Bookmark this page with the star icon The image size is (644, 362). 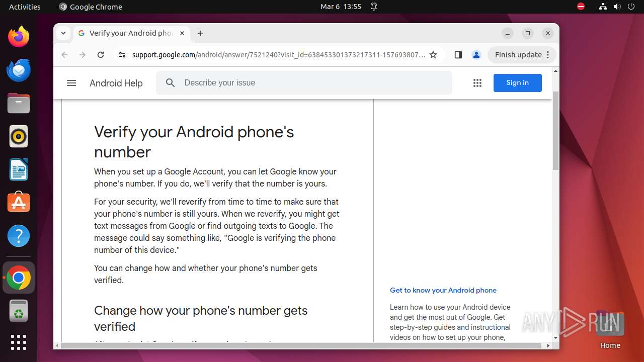[433, 55]
